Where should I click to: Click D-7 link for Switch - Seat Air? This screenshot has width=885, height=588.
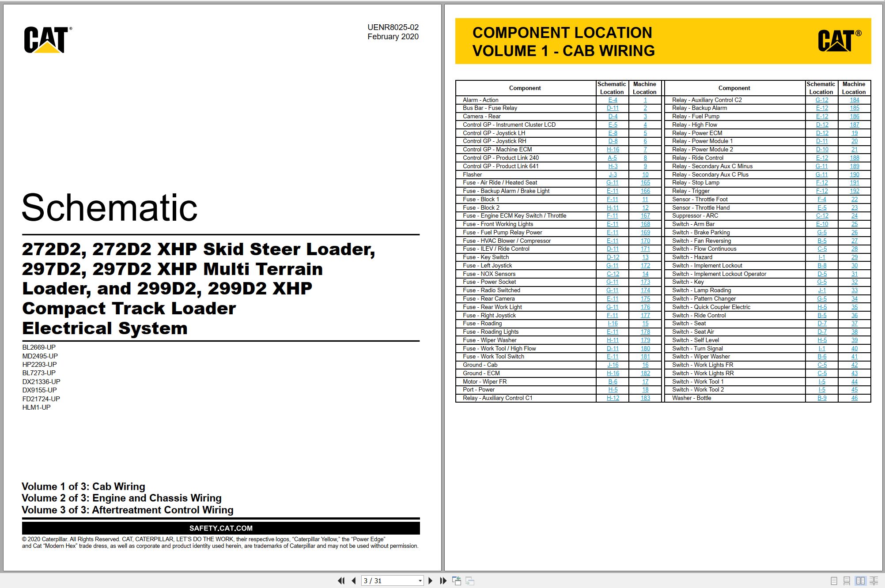(822, 332)
